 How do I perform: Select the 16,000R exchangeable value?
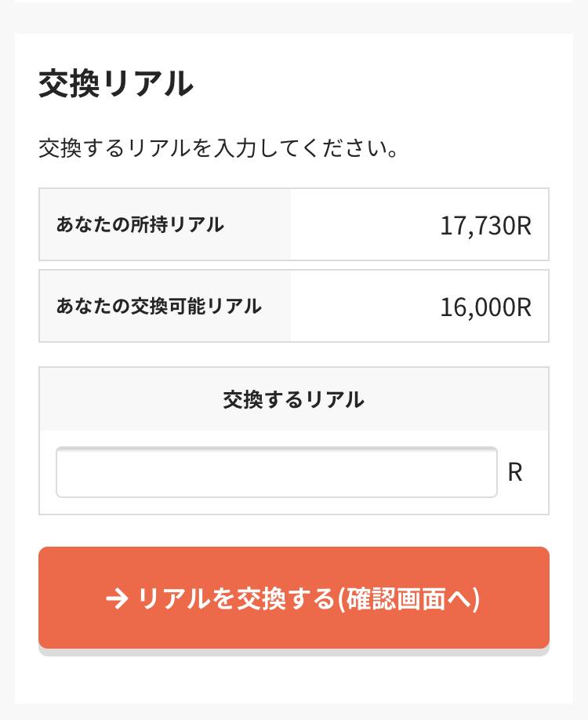(x=485, y=307)
